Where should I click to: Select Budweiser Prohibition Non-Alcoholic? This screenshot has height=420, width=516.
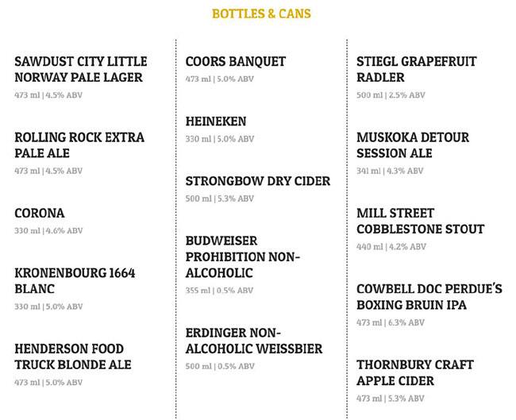click(245, 256)
